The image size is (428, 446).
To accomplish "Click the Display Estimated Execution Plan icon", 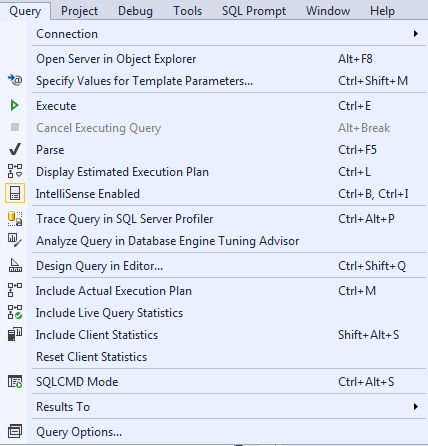I will (15, 171).
